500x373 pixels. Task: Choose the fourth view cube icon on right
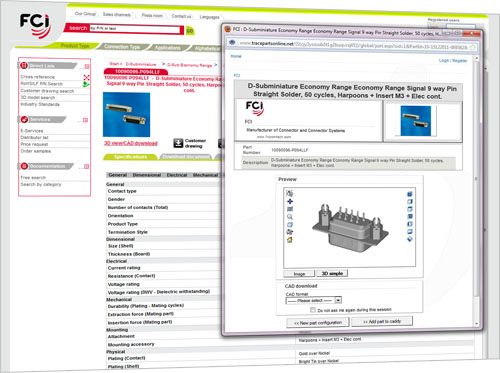click(x=410, y=216)
